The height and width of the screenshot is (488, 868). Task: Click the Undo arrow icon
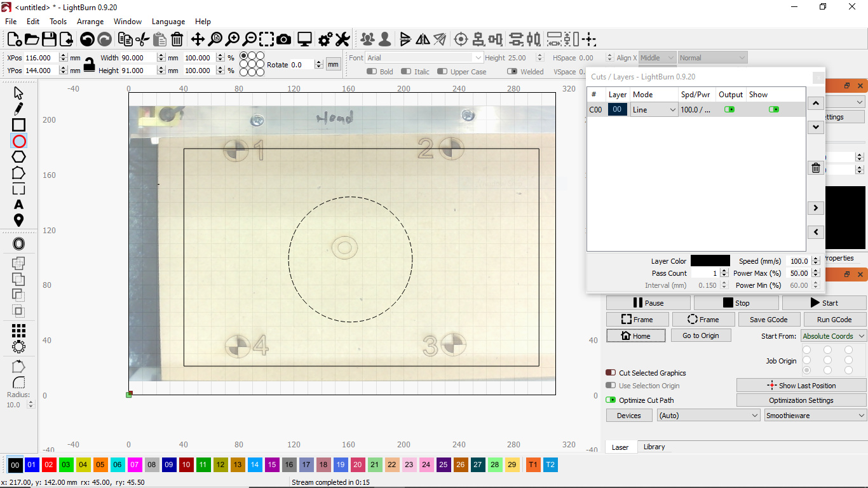coord(87,39)
